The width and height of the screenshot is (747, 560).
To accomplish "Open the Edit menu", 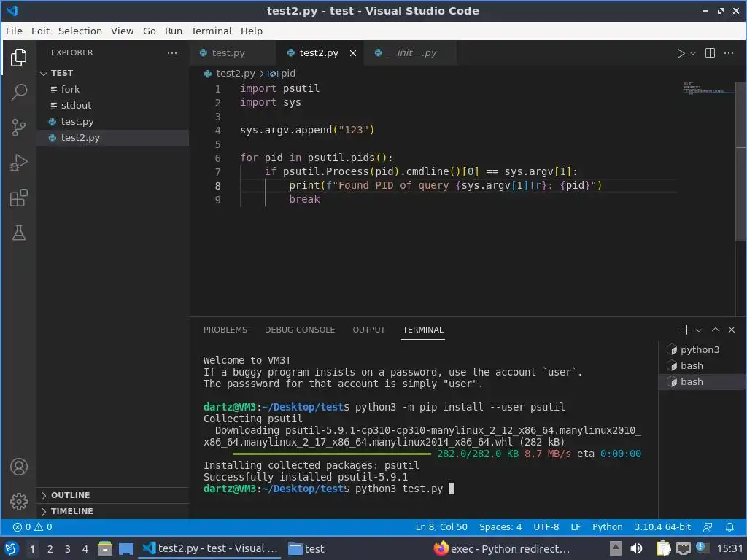I will pyautogui.click(x=40, y=31).
